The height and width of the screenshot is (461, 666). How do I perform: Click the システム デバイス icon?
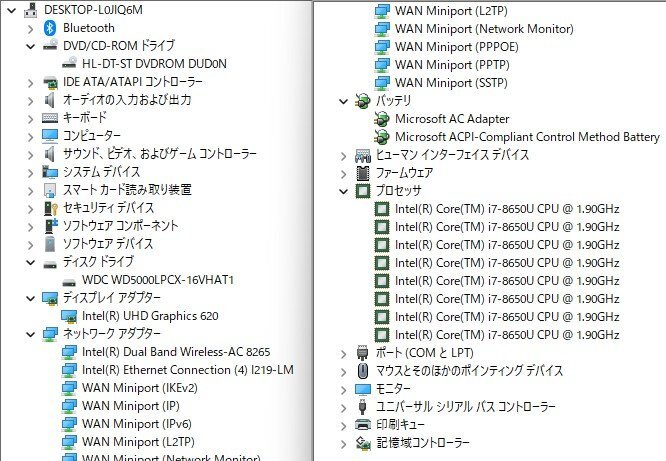(50, 172)
